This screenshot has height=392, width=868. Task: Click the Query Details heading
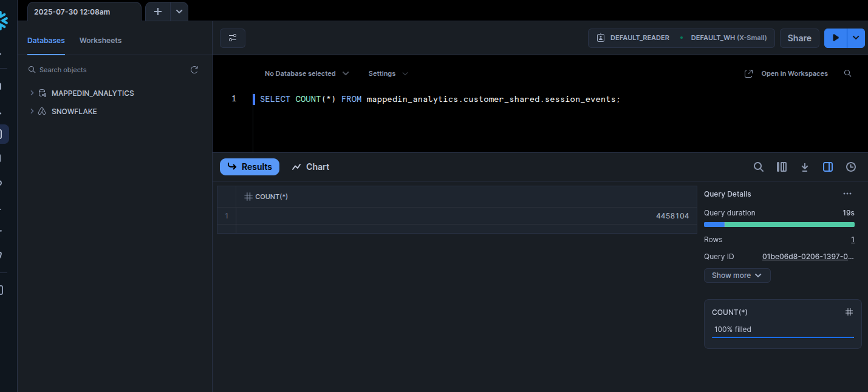[728, 194]
